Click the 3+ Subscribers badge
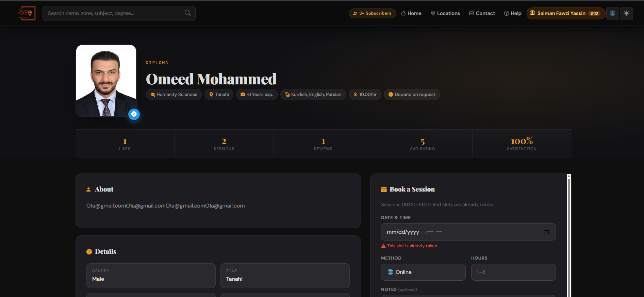Viewport: 644px width, 297px height. [372, 13]
